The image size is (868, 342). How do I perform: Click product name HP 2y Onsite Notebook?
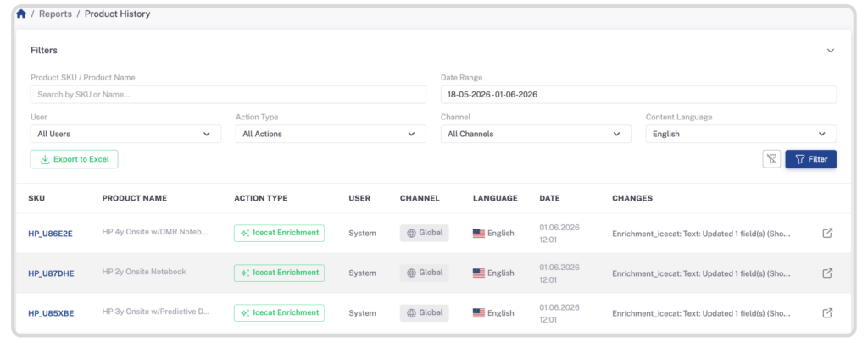click(x=144, y=272)
